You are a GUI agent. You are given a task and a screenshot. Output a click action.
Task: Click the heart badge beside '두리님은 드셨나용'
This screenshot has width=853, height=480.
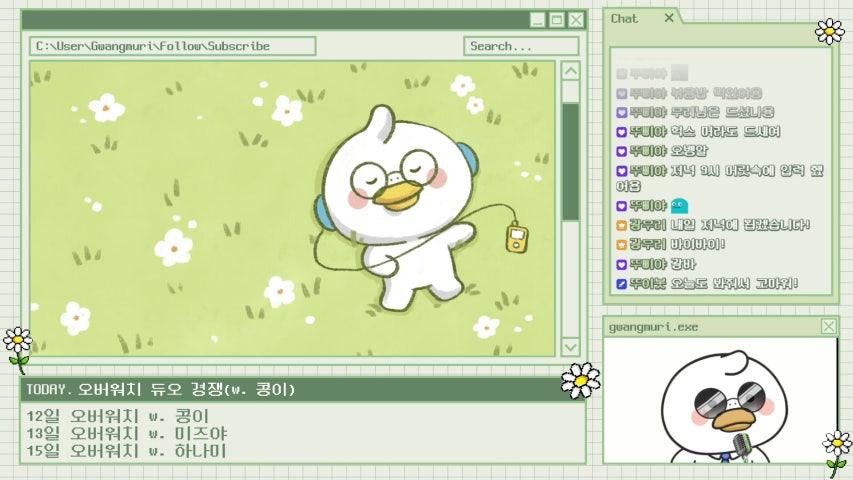[621, 113]
